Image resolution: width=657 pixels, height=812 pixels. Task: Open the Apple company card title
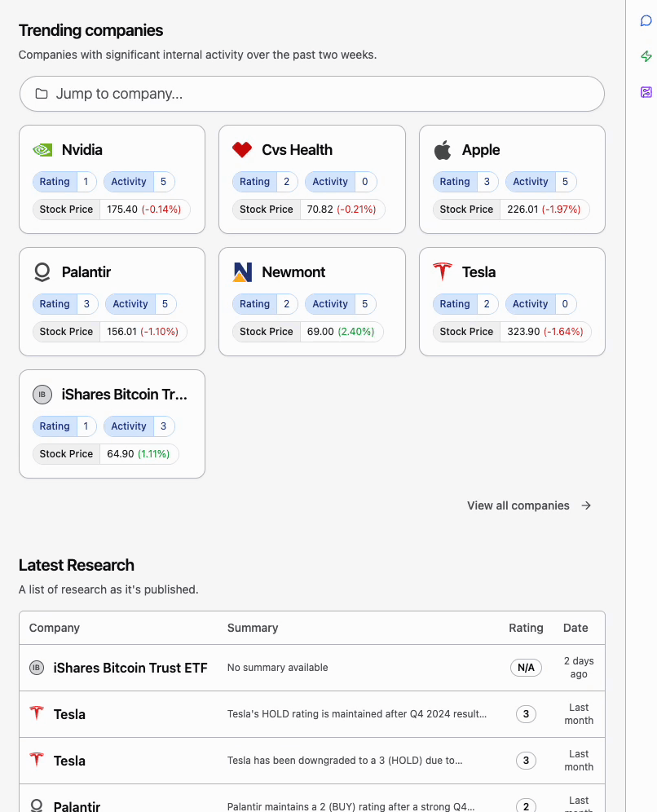(x=481, y=150)
